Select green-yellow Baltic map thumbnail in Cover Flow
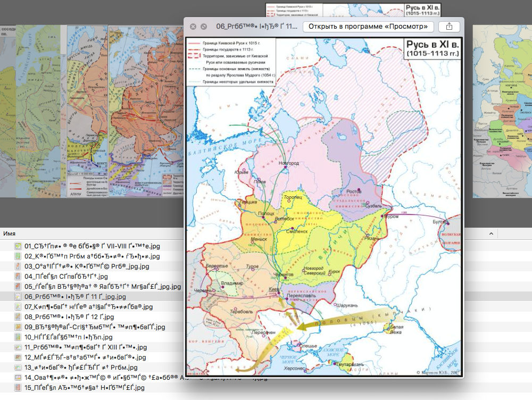Image resolution: width=532 pixels, height=400 pixels. click(38, 111)
